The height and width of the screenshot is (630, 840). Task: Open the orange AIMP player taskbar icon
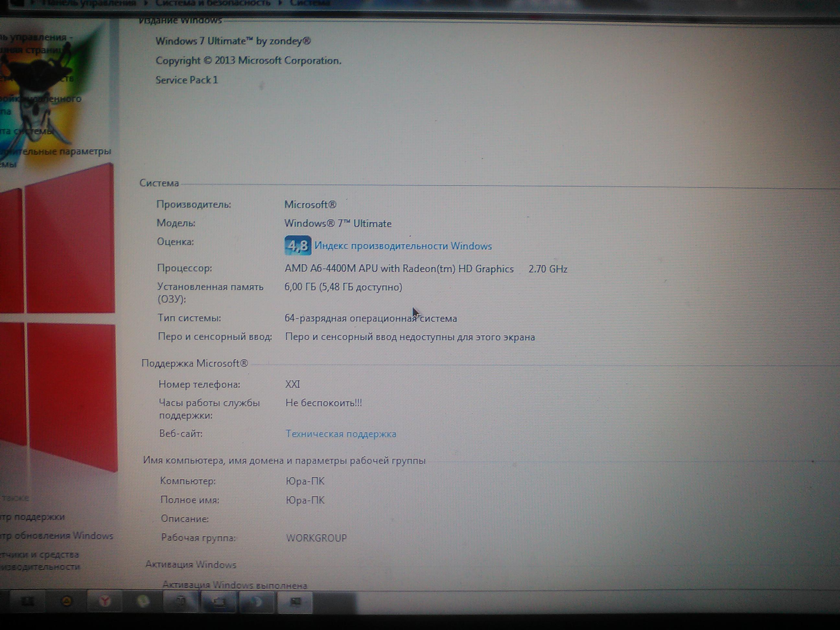tap(67, 601)
